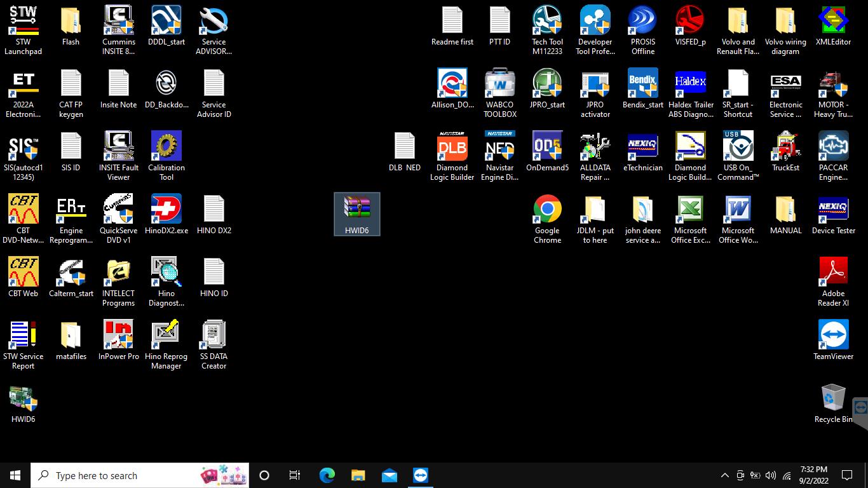
Task: Select the HWID6 WinRAR archive icon
Action: (x=357, y=214)
